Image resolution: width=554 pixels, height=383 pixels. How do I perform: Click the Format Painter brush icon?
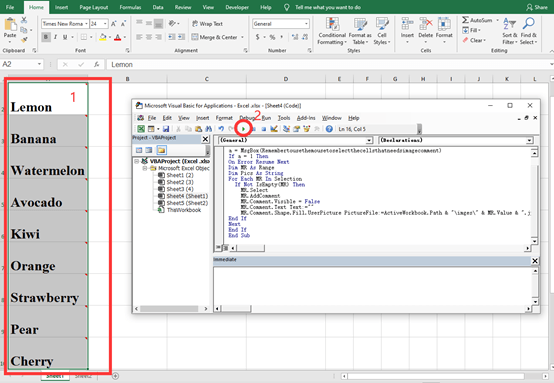point(24,40)
